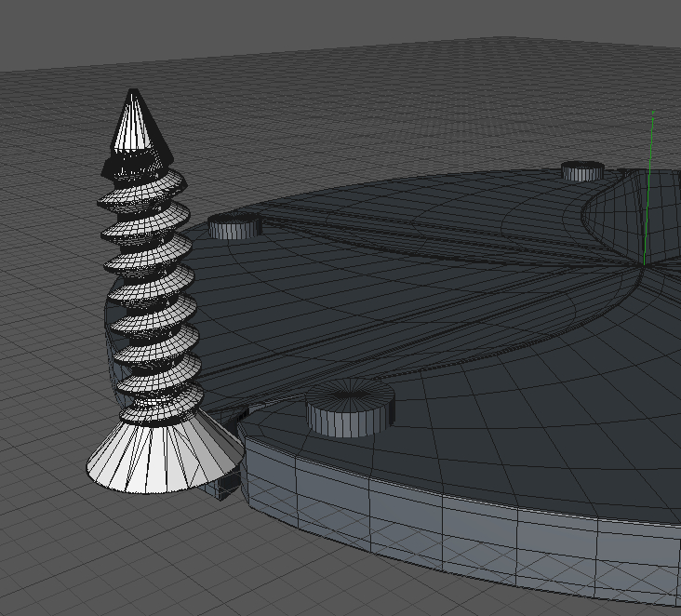Screen dimensions: 681x616
Task: Pick the screw's flared conical head
Action: [164, 456]
